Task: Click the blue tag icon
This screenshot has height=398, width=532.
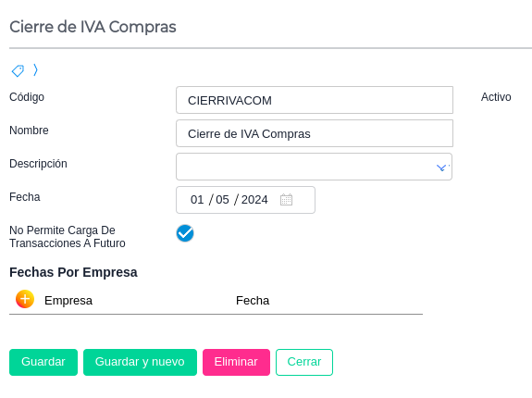Action: click(18, 71)
